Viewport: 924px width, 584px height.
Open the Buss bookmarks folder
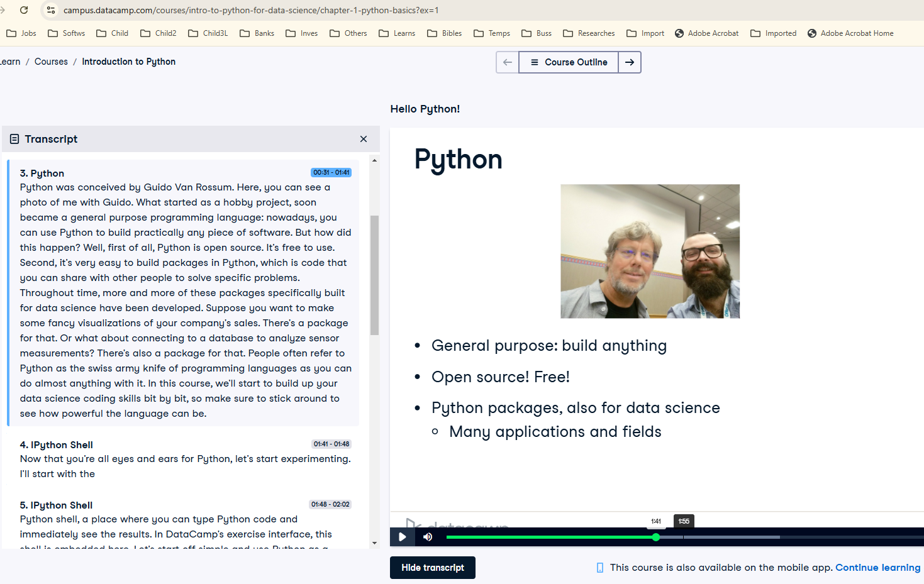coord(537,33)
